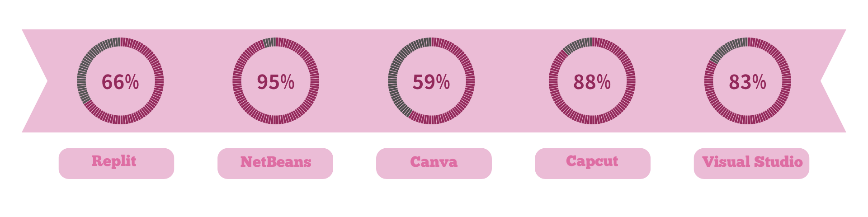Click the Canva label pill
This screenshot has height=217, width=868.
[x=434, y=163]
